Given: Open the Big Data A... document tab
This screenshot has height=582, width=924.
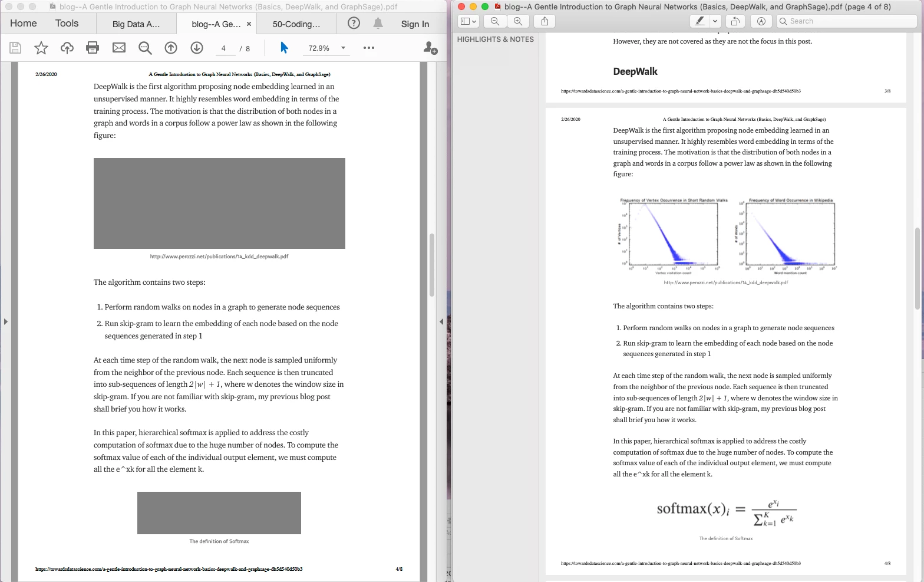Looking at the screenshot, I should click(x=136, y=24).
